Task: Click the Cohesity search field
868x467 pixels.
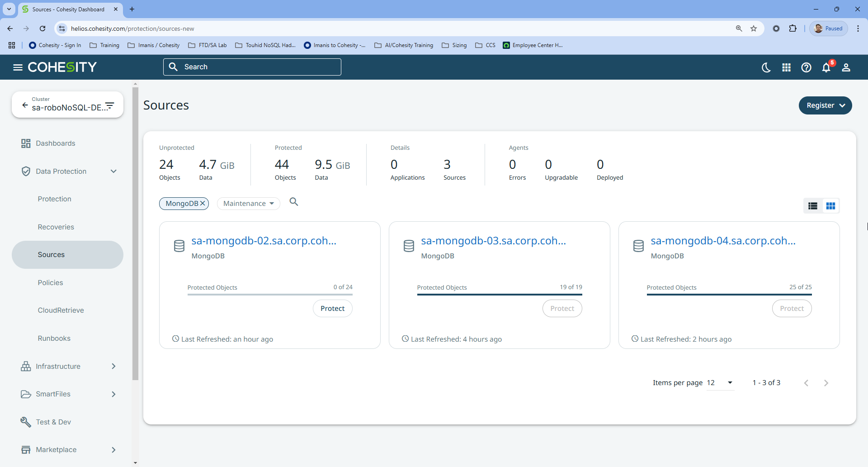Action: coord(252,67)
